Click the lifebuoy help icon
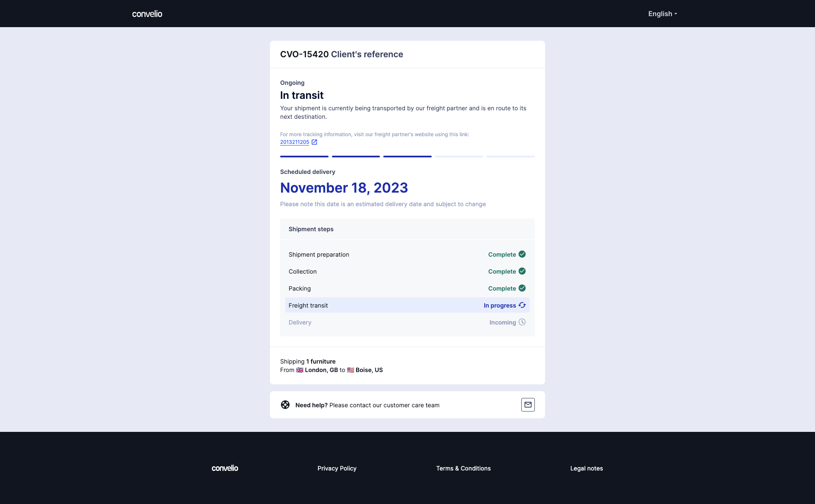 click(285, 405)
